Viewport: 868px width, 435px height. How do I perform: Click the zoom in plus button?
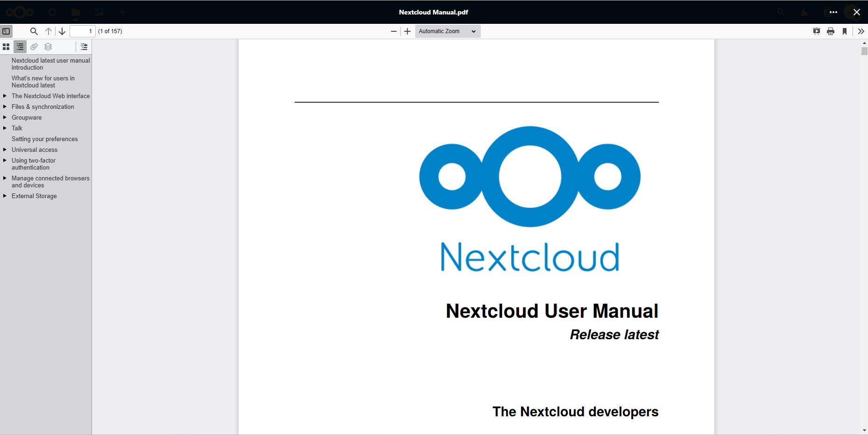pos(407,31)
